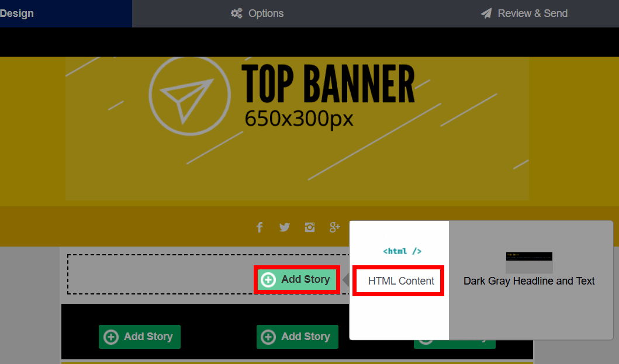Click the highlighted Add Story button
The height and width of the screenshot is (364, 619).
point(297,280)
